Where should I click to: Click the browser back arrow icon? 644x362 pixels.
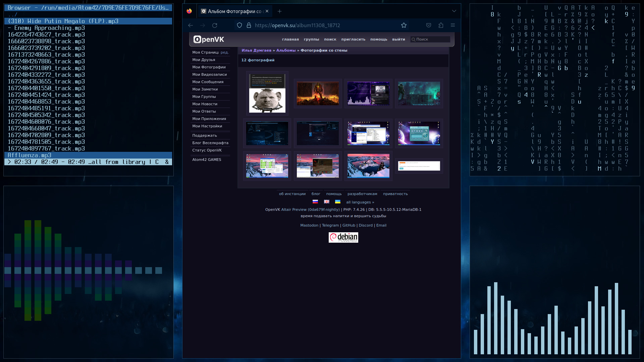coord(191,25)
